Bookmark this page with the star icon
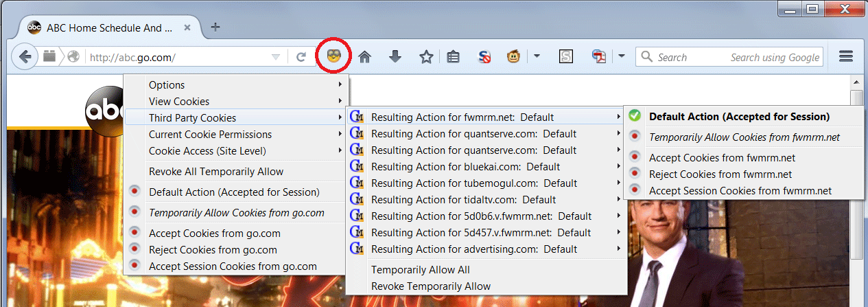The height and width of the screenshot is (307, 868). tap(426, 57)
